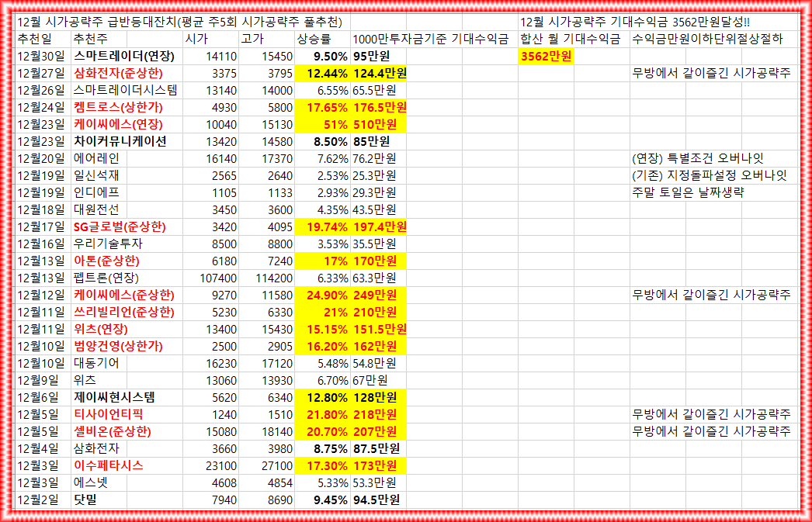812x522 pixels.
Task: Select the '상승률' header cell
Action: pos(314,40)
